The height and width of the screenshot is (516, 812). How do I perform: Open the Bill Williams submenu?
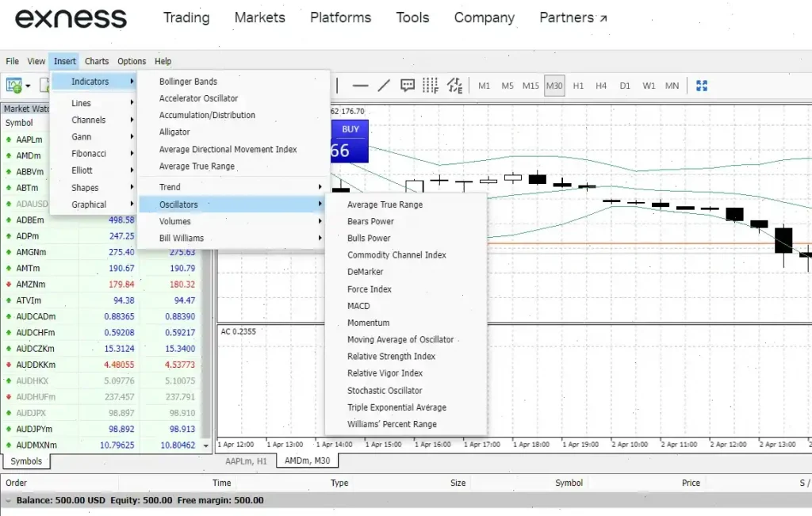click(234, 238)
